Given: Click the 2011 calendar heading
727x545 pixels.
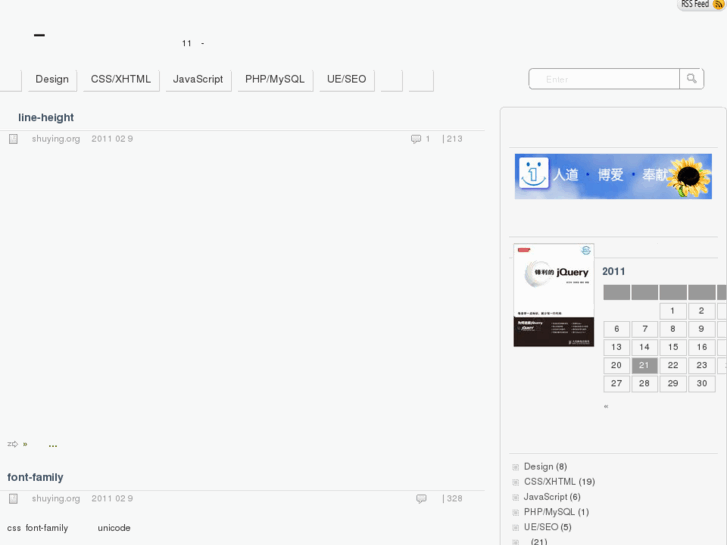Looking at the screenshot, I should pos(613,271).
